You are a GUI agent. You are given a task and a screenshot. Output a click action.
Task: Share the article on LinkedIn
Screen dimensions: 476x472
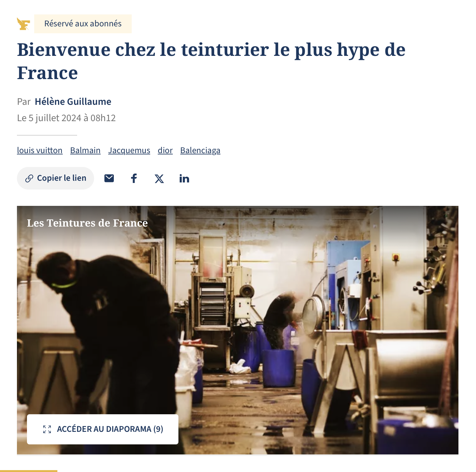pyautogui.click(x=184, y=179)
